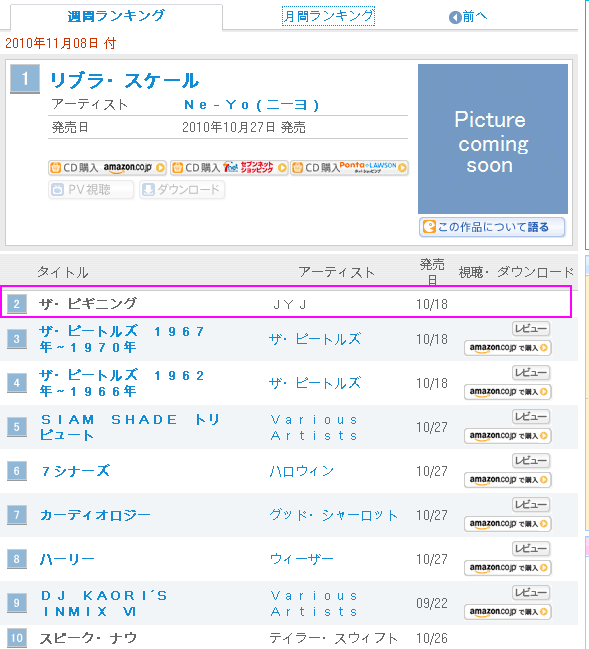Image resolution: width=589 pixels, height=649 pixels.
Task: Select the 週間ランキング tab
Action: (x=116, y=16)
